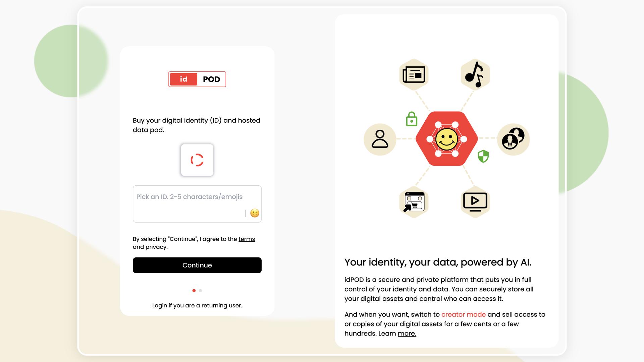Open the emoji picker in ID field
The height and width of the screenshot is (362, 644).
[x=255, y=213]
